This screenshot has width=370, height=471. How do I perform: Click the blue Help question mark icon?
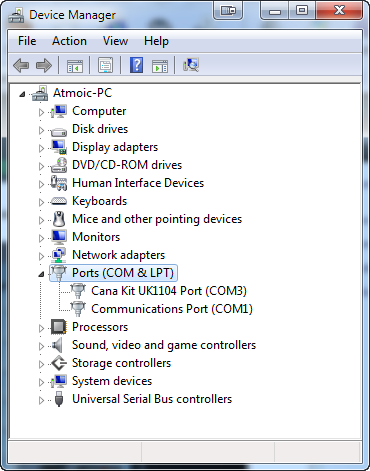pos(136,65)
